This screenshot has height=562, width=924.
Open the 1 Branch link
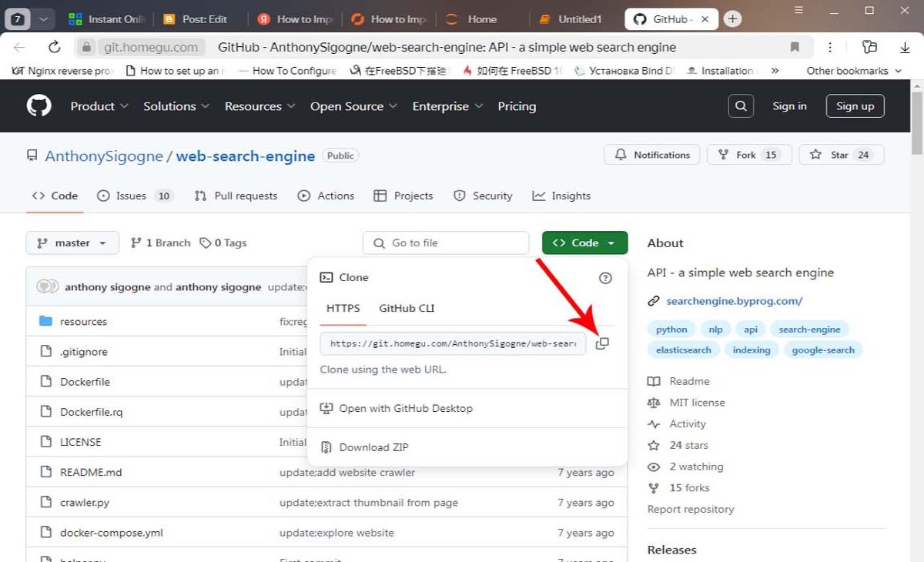[160, 243]
